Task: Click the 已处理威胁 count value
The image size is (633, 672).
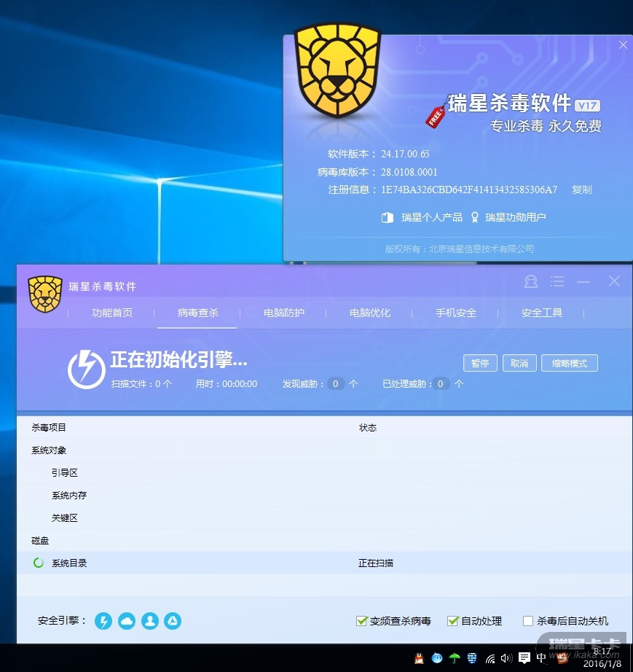Action: (x=440, y=383)
